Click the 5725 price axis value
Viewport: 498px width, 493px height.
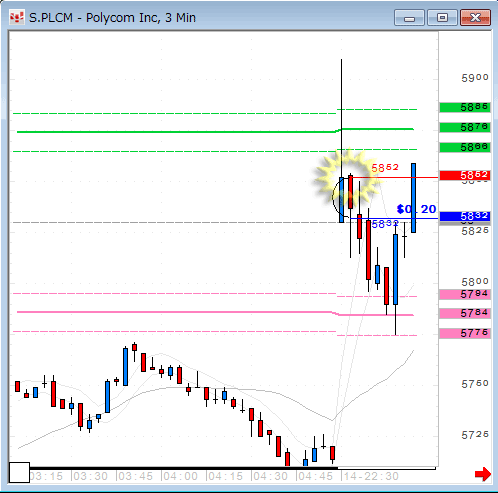pos(475,435)
